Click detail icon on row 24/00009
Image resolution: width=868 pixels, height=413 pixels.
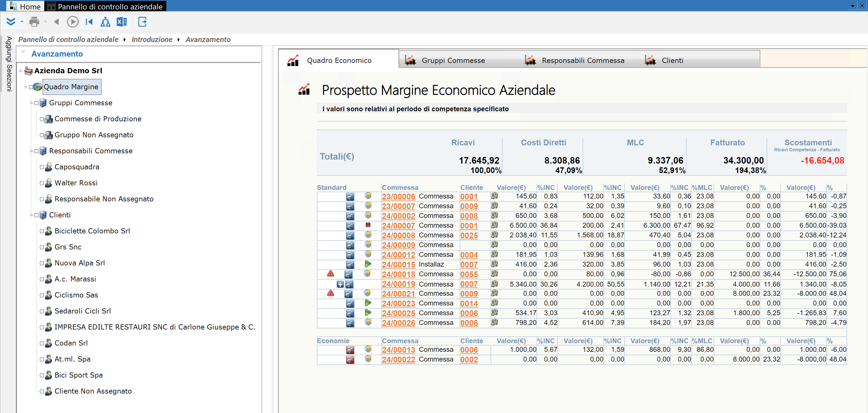(x=494, y=244)
